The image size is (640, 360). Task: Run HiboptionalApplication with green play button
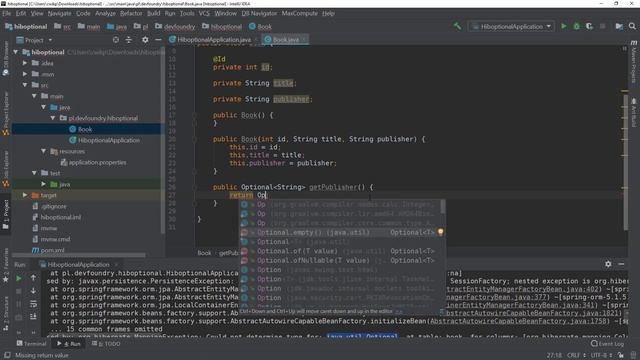564,27
